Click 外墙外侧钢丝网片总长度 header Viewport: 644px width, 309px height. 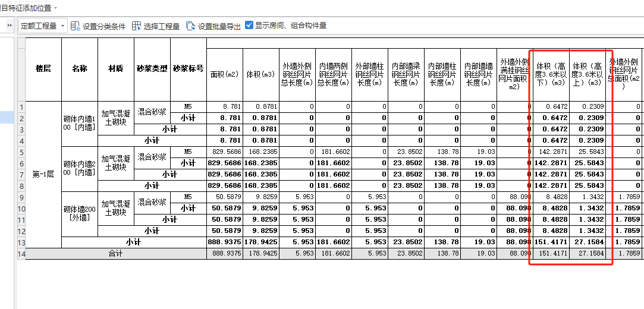[x=297, y=75]
